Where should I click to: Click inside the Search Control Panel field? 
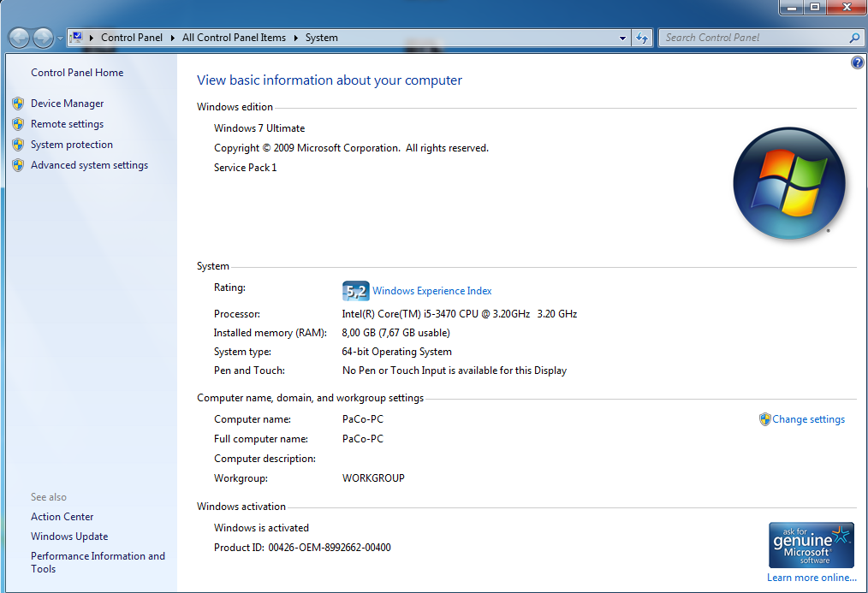(753, 38)
